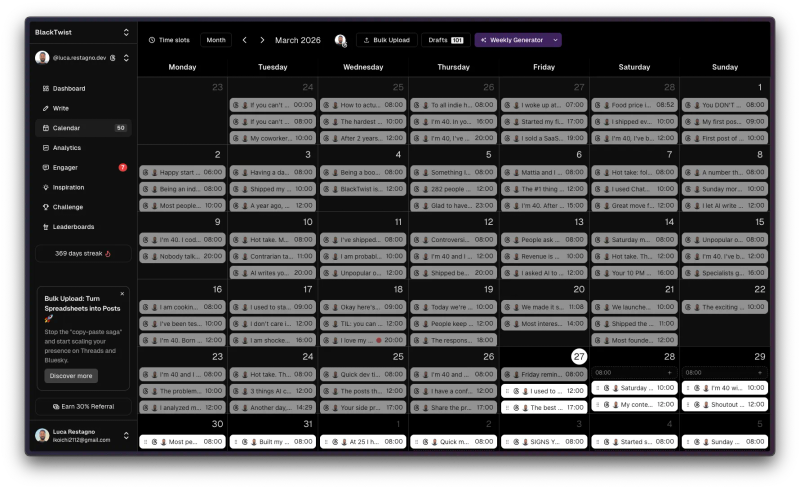Click the Earn 30% Referral gift icon

pyautogui.click(x=56, y=407)
